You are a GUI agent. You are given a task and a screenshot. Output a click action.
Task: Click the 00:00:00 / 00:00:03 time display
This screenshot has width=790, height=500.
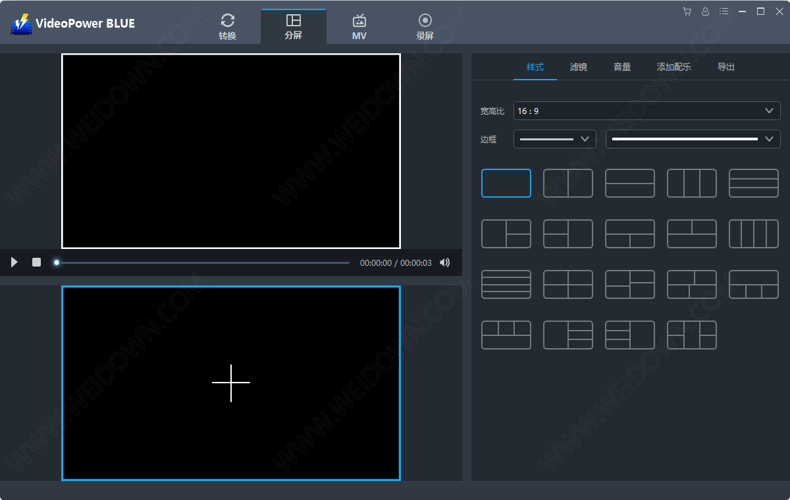pyautogui.click(x=396, y=263)
